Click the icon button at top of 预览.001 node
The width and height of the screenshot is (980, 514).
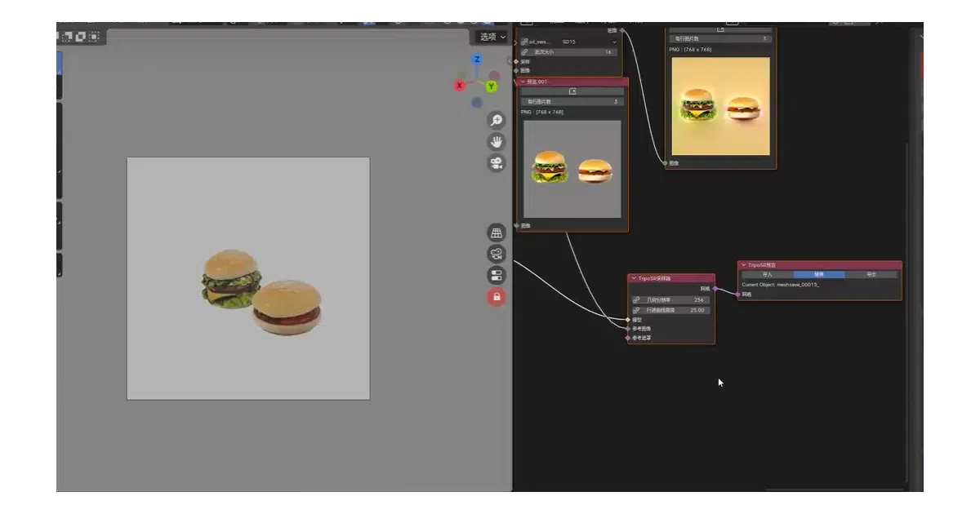point(572,91)
